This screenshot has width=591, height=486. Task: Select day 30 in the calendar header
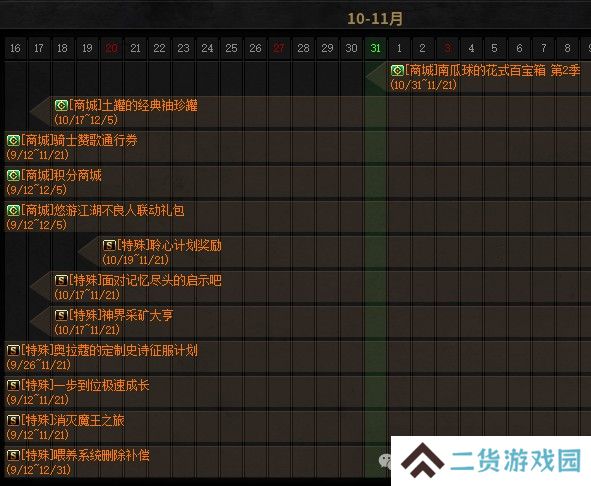(351, 48)
